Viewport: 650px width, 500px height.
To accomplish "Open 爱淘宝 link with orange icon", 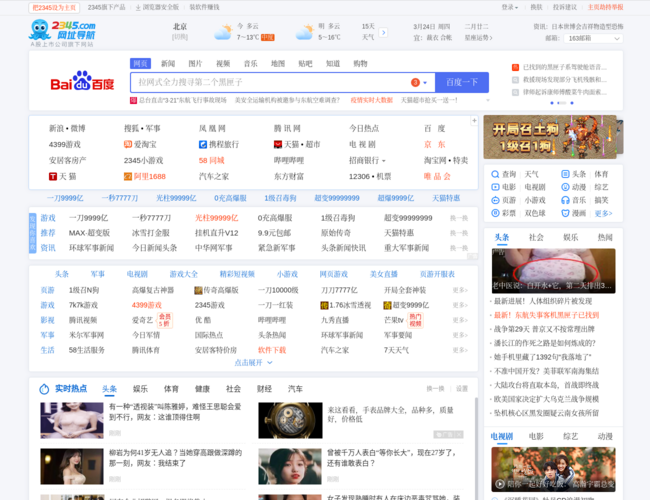I will coord(140,144).
